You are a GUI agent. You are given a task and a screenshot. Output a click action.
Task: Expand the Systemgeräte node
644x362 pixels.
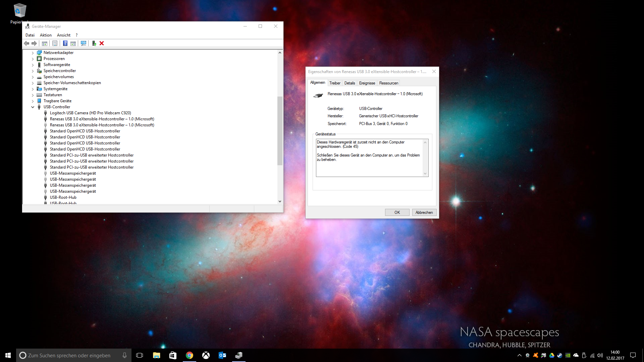click(33, 89)
